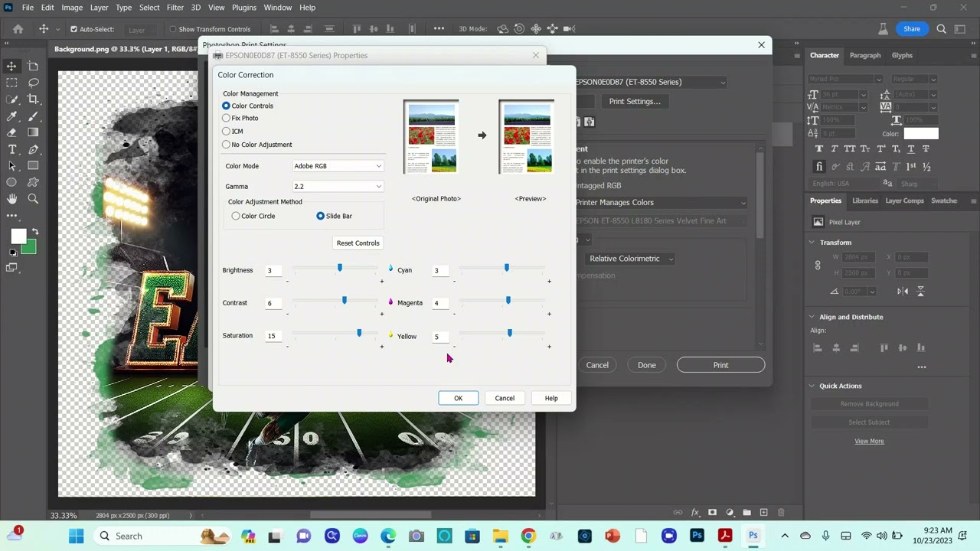Screen dimensions: 980x551
Task: Select the Crop tool
Action: click(x=33, y=99)
